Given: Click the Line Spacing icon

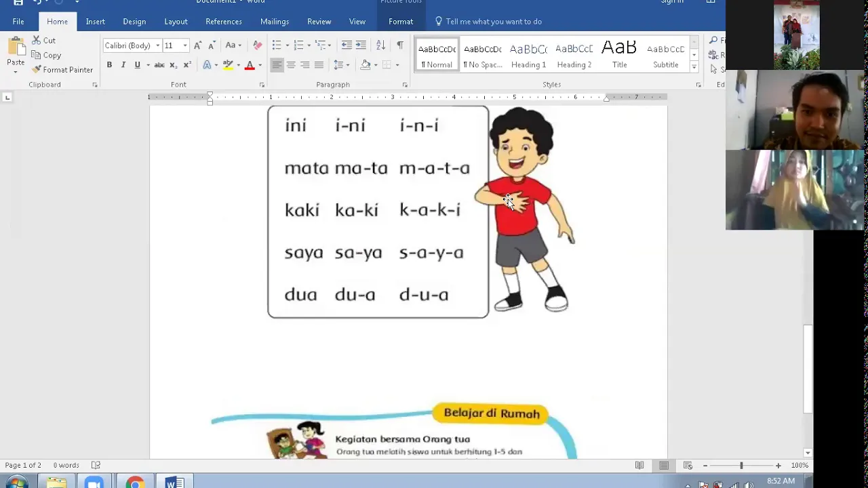Looking at the screenshot, I should (x=338, y=65).
